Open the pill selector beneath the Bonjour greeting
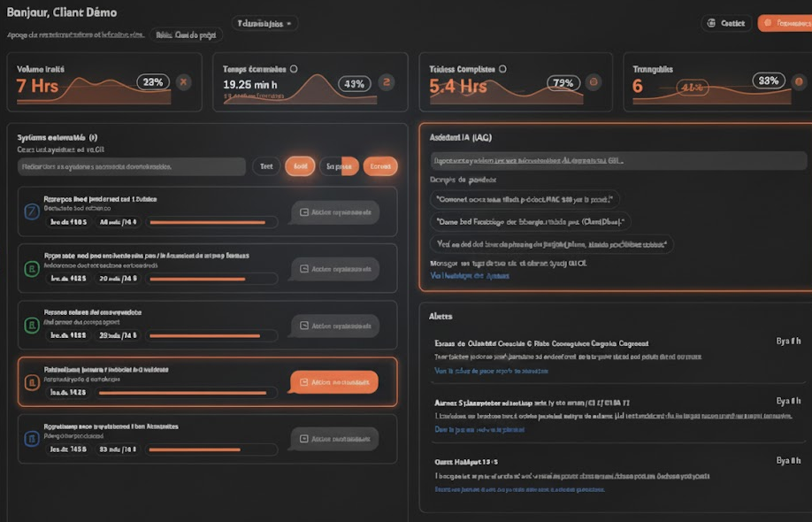 [186, 35]
